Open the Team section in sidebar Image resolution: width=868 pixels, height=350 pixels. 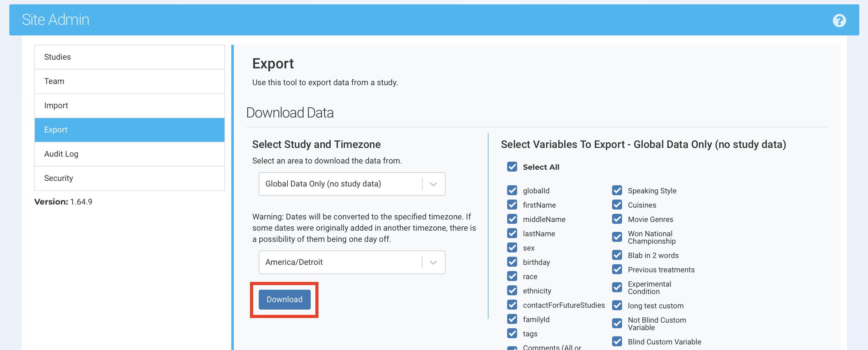tap(130, 81)
